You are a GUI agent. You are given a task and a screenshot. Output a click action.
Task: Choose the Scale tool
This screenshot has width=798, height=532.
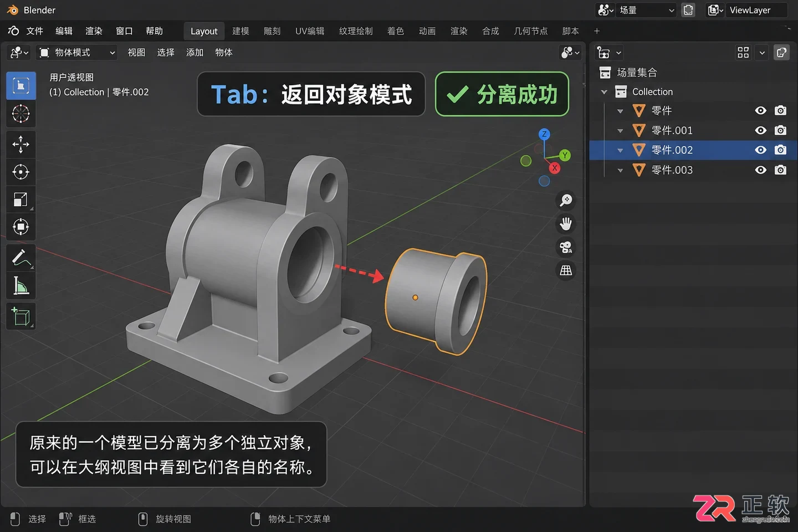[21, 199]
